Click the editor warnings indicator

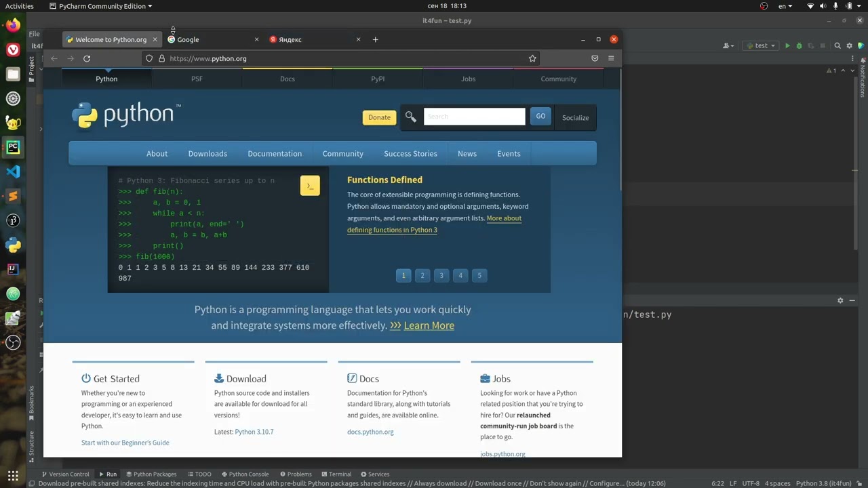(831, 70)
